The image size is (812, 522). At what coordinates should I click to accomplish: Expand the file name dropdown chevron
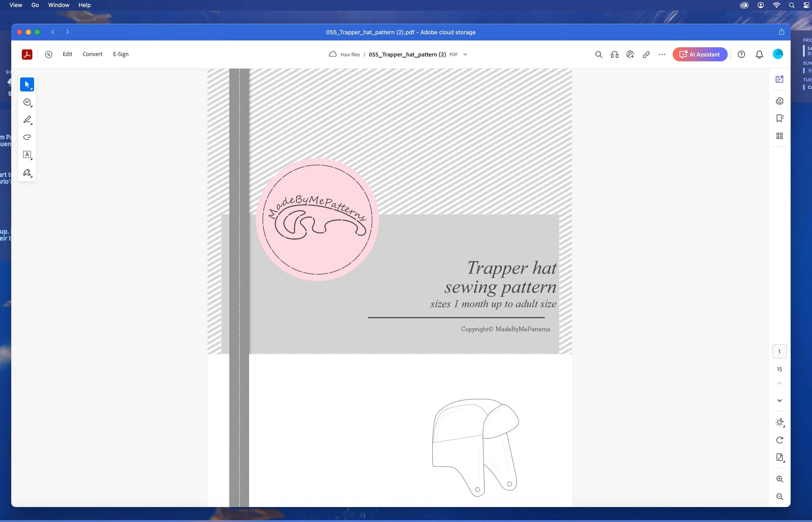(465, 55)
